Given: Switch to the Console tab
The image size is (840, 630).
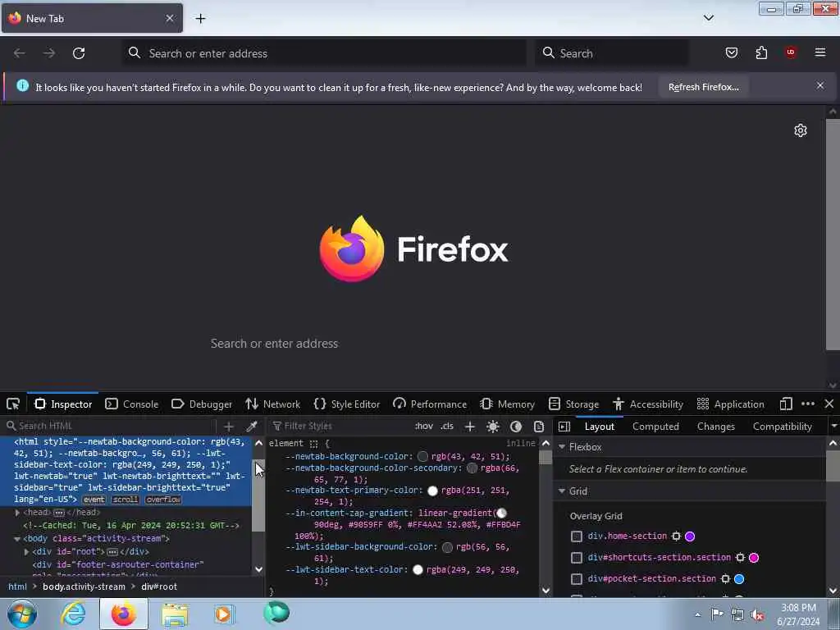Looking at the screenshot, I should (x=132, y=404).
